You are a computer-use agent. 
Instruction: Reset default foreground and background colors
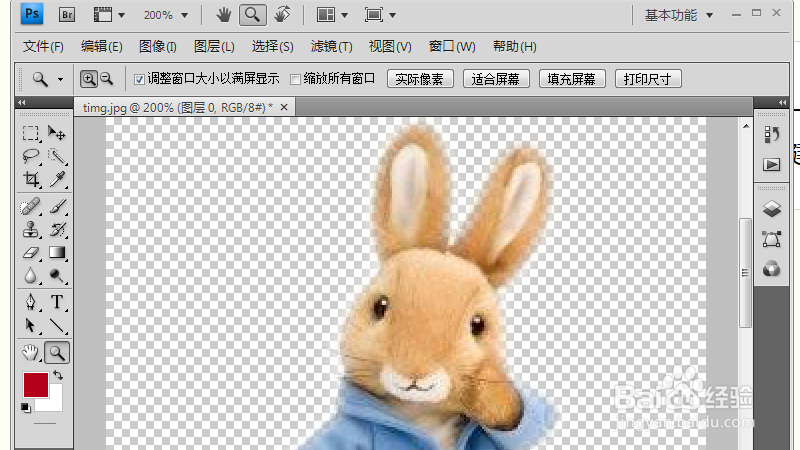(x=26, y=407)
